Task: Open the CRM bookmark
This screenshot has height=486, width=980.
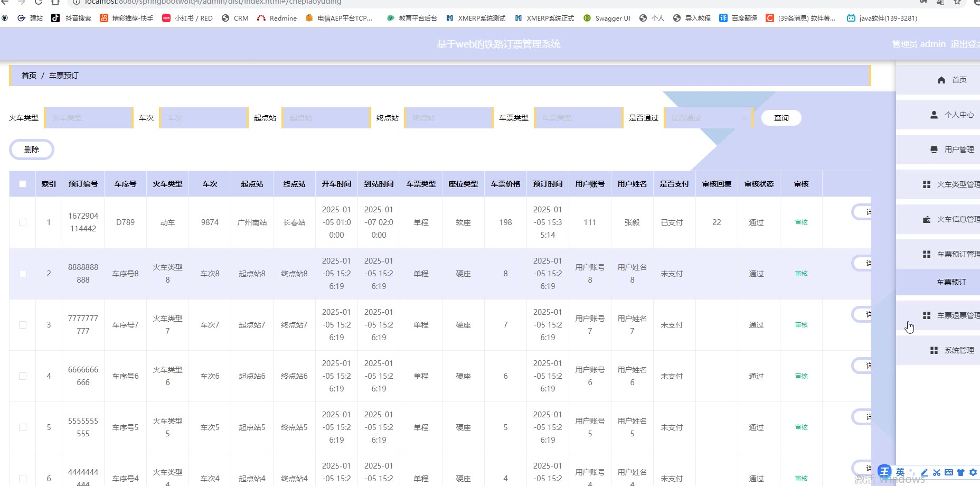Action: 235,18
